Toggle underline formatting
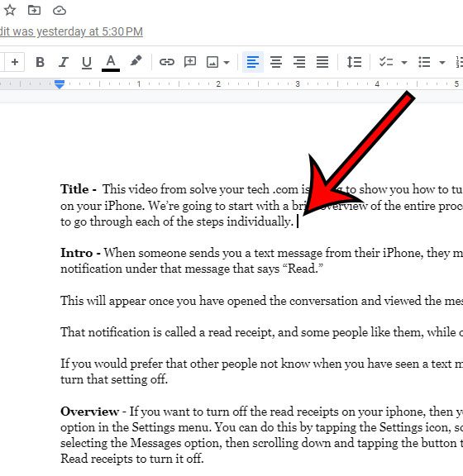 click(x=87, y=62)
